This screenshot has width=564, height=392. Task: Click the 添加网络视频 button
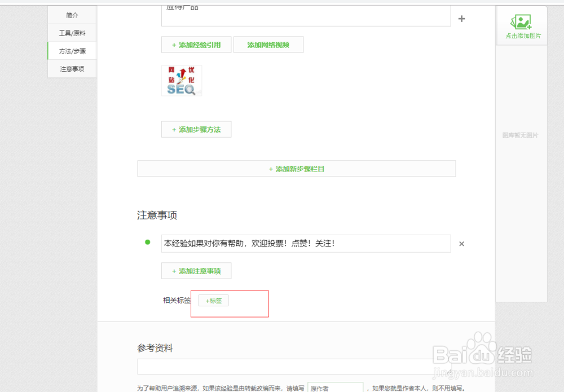coord(268,45)
